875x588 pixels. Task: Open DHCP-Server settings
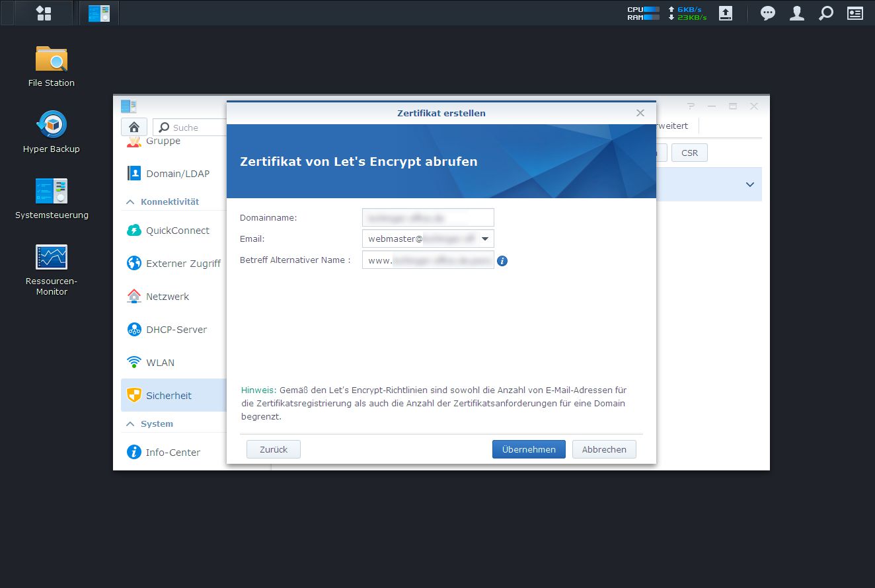tap(174, 330)
